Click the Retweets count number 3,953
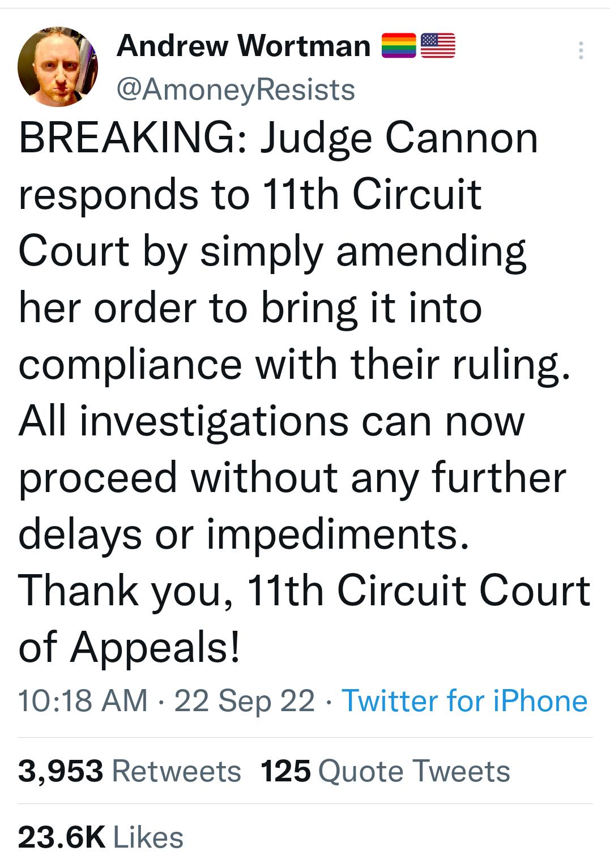Screen dimensions: 610x868 tap(59, 770)
